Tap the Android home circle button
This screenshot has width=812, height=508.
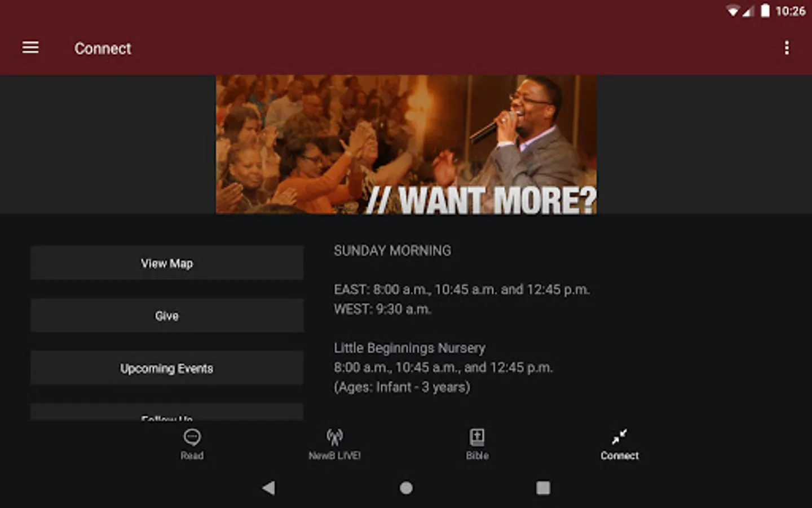click(x=406, y=488)
